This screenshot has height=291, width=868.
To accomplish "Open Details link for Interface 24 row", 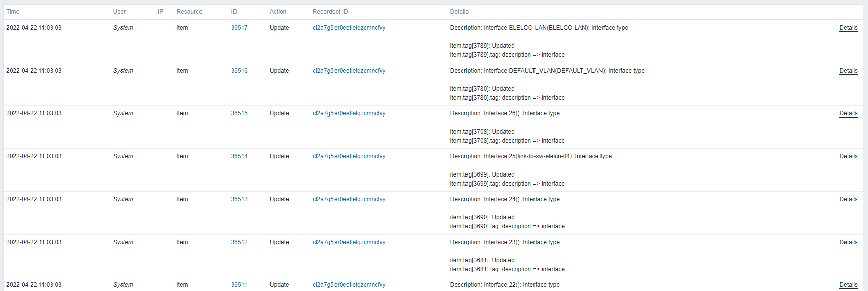I will click(848, 199).
